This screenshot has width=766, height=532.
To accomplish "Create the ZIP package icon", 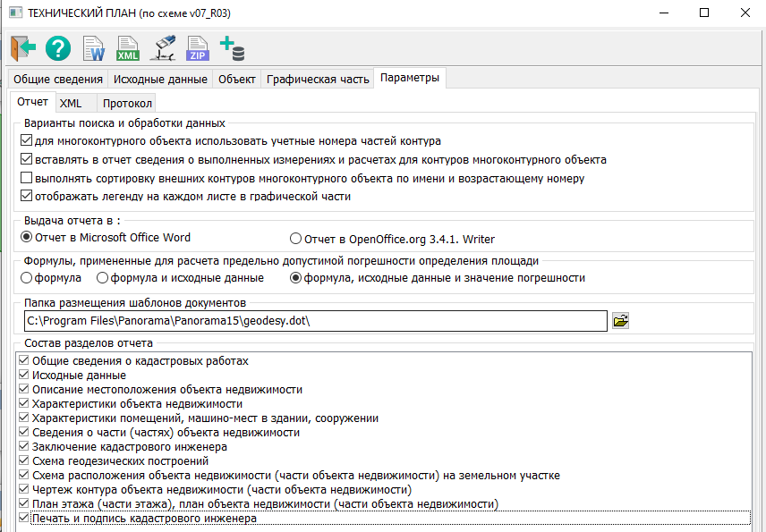I will click(197, 48).
